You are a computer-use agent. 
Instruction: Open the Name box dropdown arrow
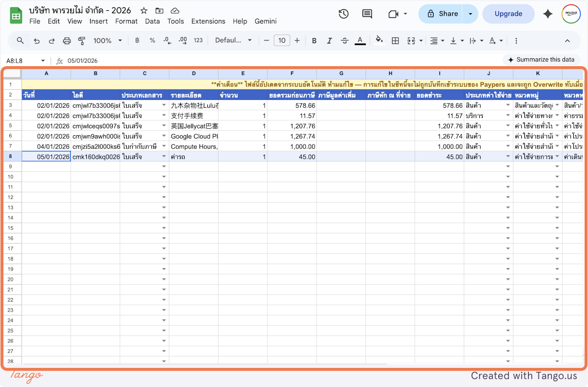pos(43,61)
